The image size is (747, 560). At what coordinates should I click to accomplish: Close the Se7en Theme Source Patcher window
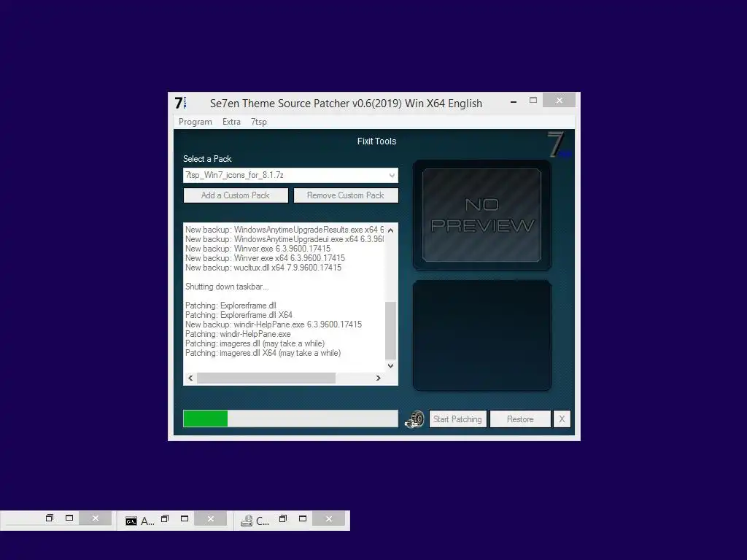(559, 101)
